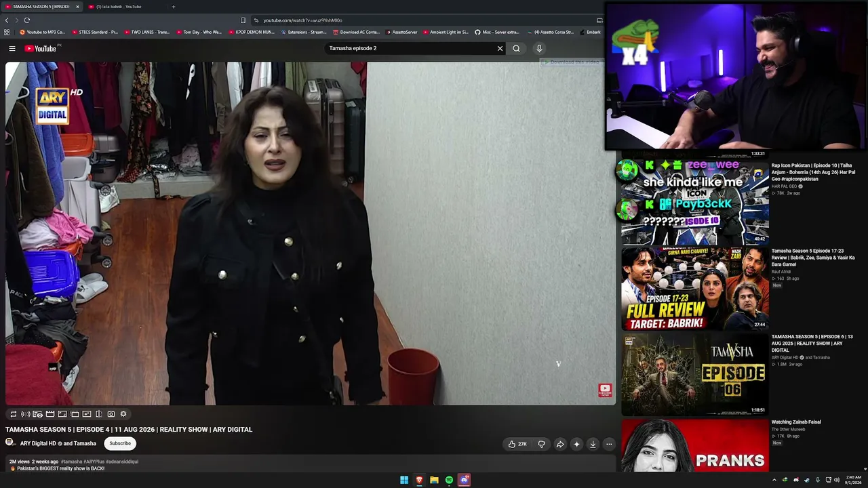
Task: Download the video with the download arrow
Action: tap(593, 444)
